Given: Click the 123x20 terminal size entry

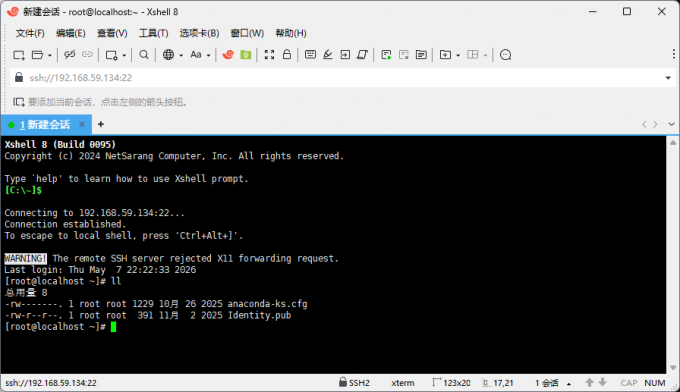Looking at the screenshot, I should 451,382.
